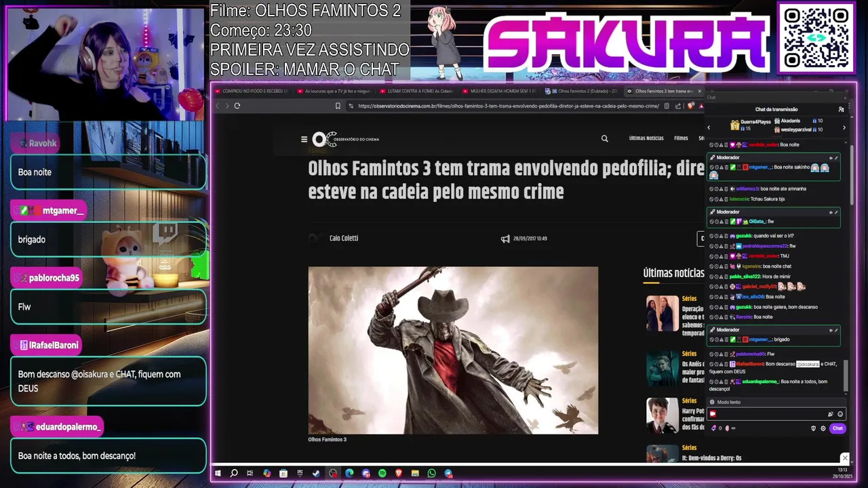
Task: Open WhatsApp from the taskbar
Action: coord(432,473)
